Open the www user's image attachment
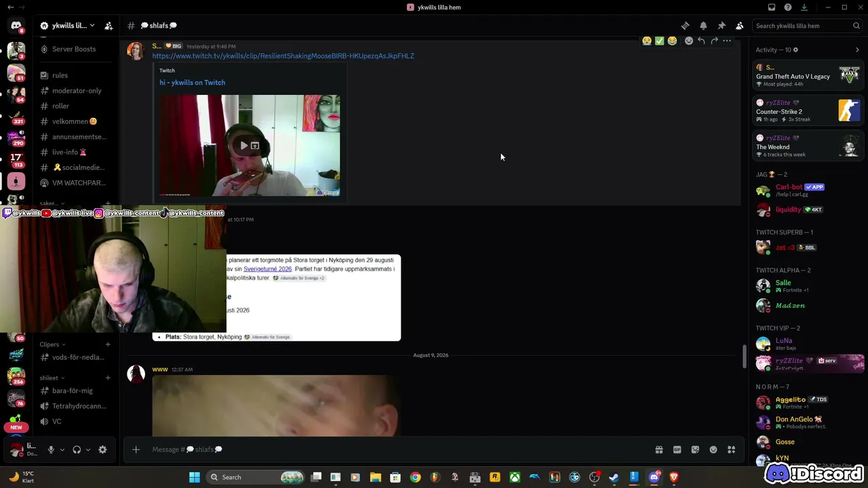Screen dimensions: 868x488 [276, 406]
